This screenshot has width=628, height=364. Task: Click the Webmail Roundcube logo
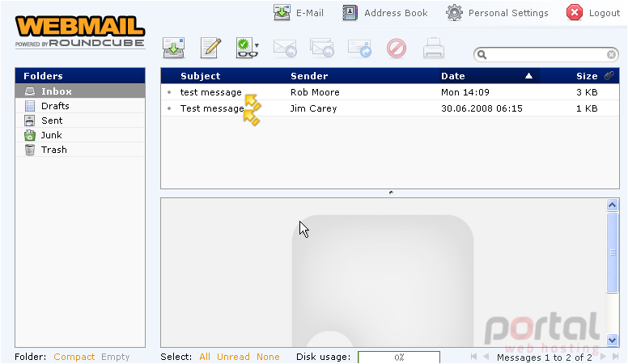pyautogui.click(x=80, y=32)
